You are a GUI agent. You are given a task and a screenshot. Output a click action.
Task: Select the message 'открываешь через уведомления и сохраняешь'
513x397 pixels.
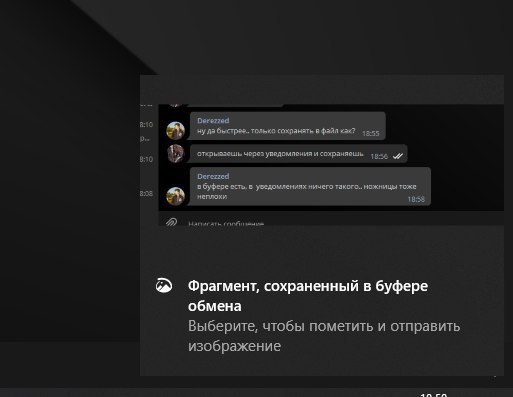(x=280, y=154)
